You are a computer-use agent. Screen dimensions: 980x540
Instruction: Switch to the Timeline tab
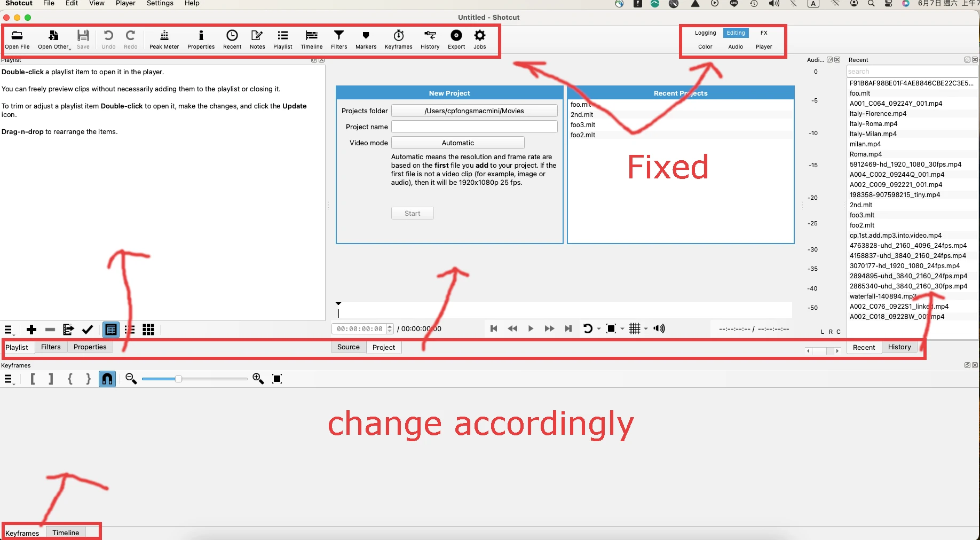coord(66,533)
